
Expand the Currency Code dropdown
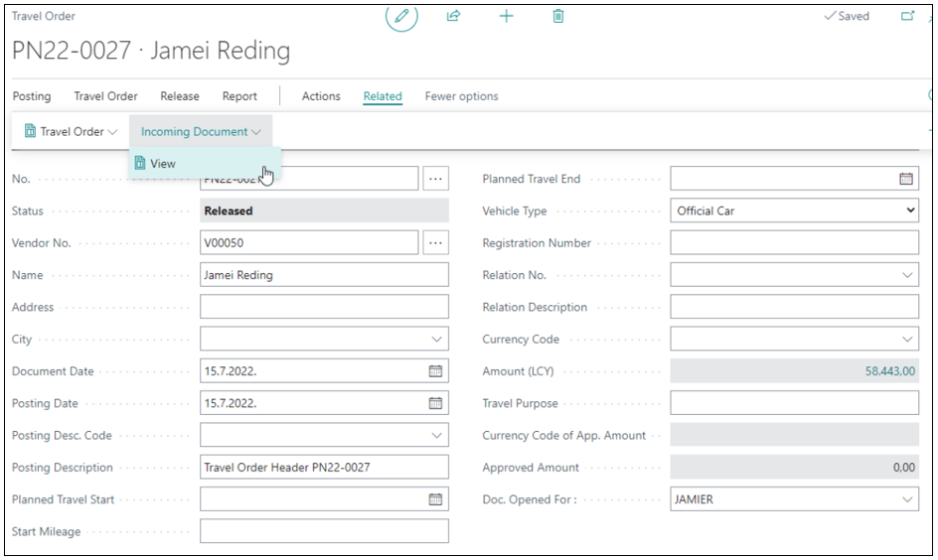pos(907,339)
